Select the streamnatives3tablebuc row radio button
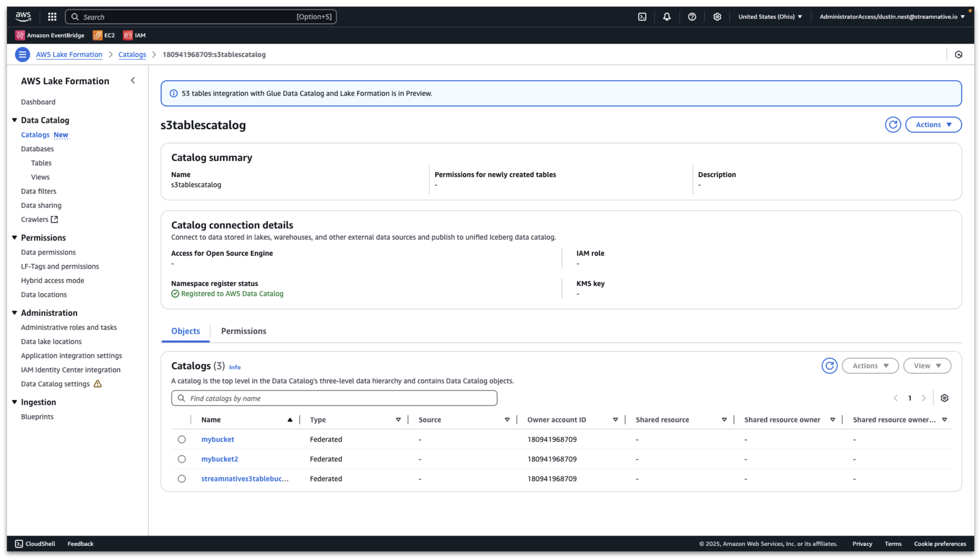Viewport: 980px width, 560px height. [181, 478]
